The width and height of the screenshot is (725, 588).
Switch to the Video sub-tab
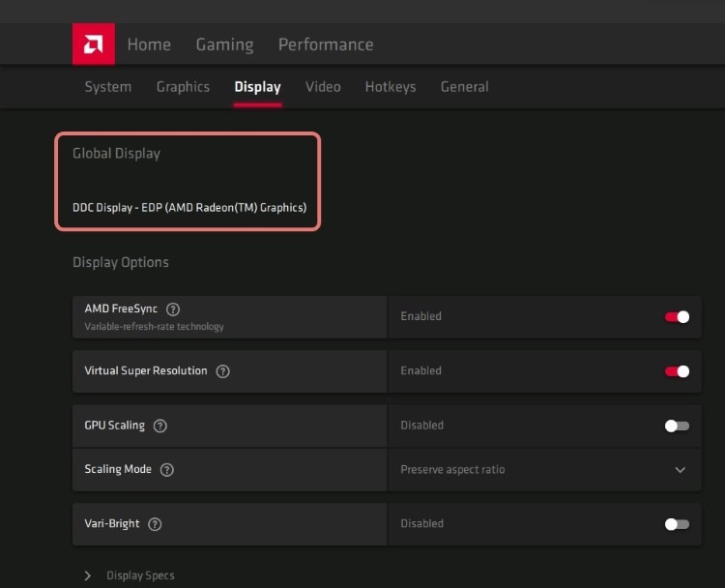click(323, 86)
